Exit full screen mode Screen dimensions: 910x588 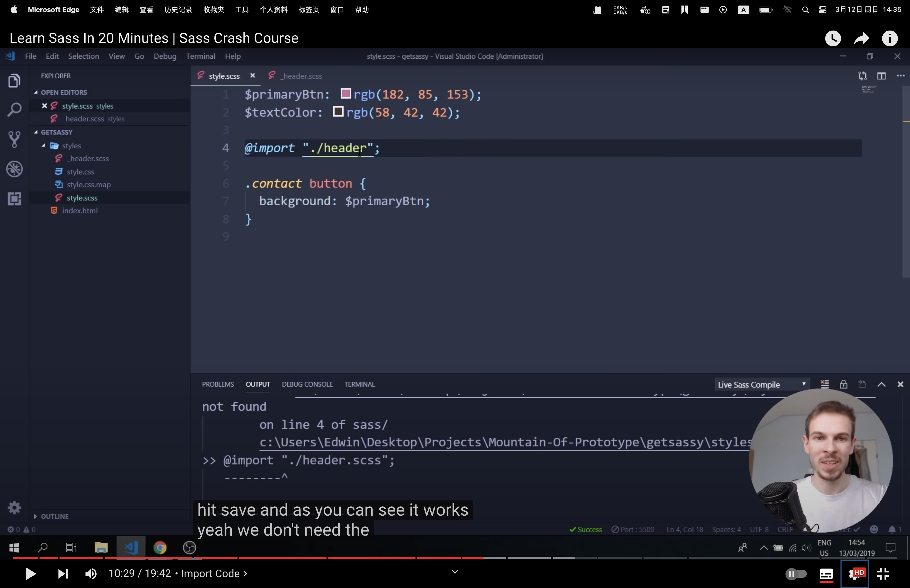[883, 574]
